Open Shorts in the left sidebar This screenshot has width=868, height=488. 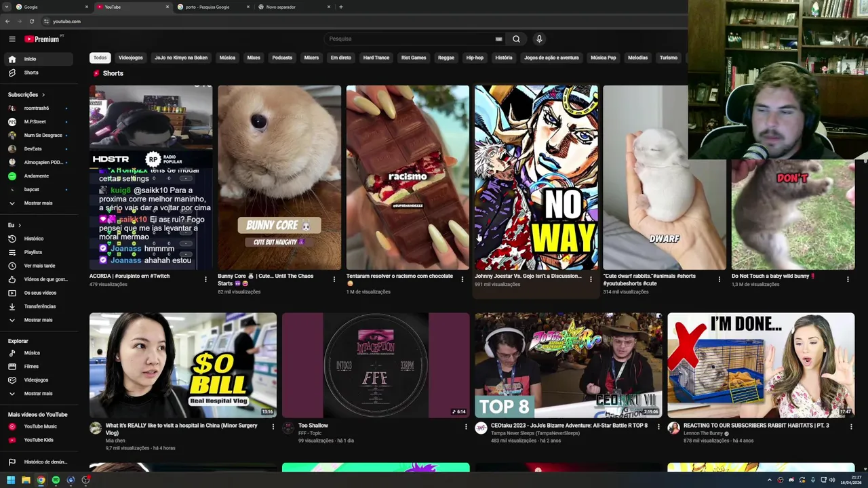point(39,73)
